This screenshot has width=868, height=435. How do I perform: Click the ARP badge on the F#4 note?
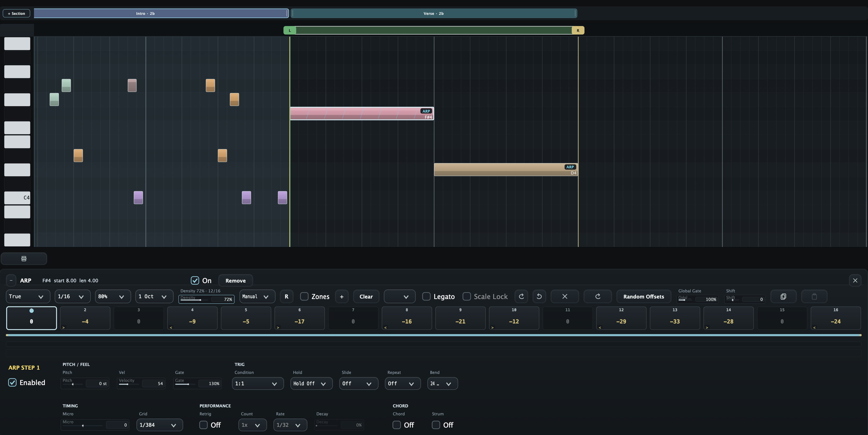tap(426, 111)
